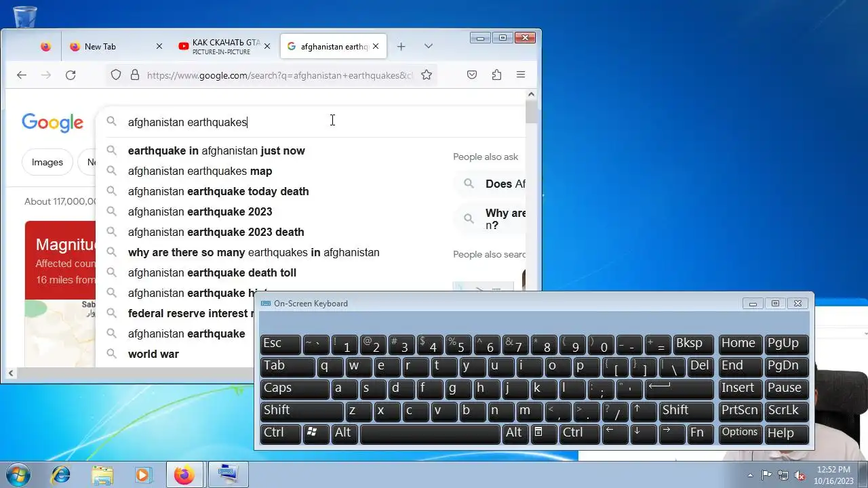Select the world war suggestion
The height and width of the screenshot is (488, 868).
(x=153, y=354)
